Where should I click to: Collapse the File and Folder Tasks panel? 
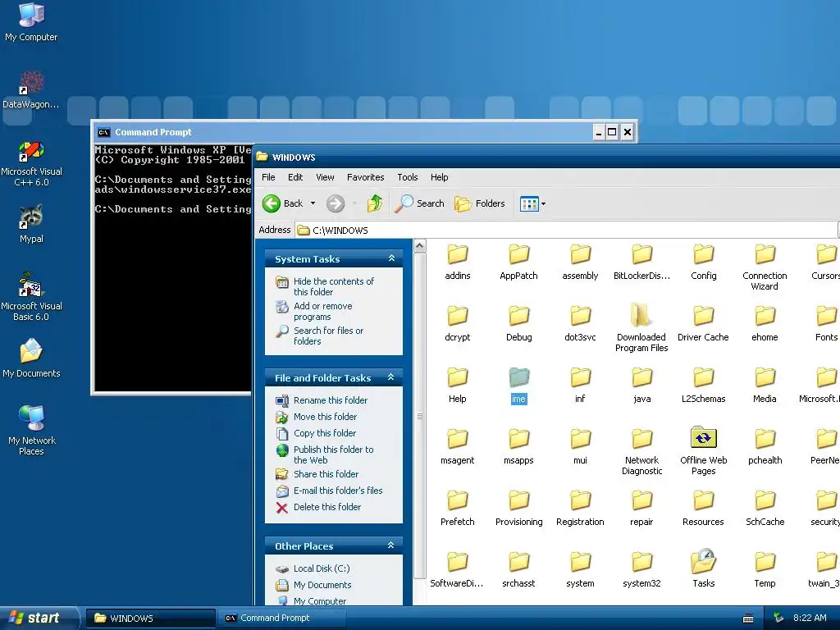[391, 377]
